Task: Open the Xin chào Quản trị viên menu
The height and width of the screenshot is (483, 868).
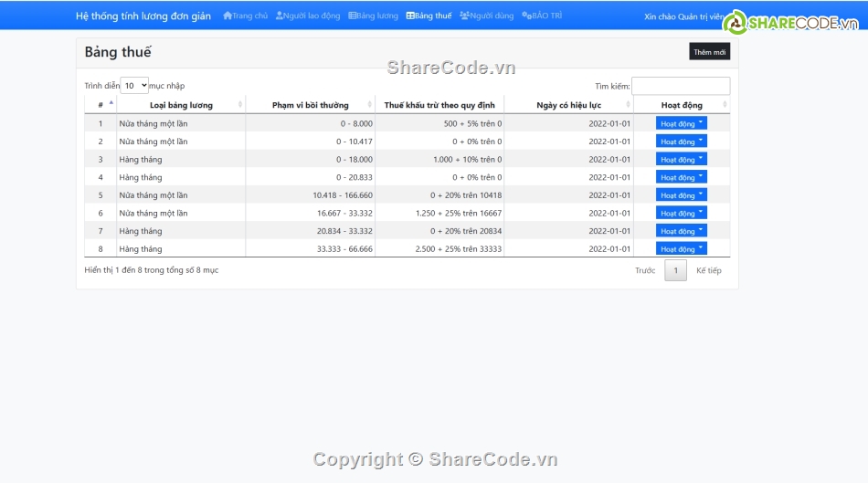Action: tap(683, 16)
